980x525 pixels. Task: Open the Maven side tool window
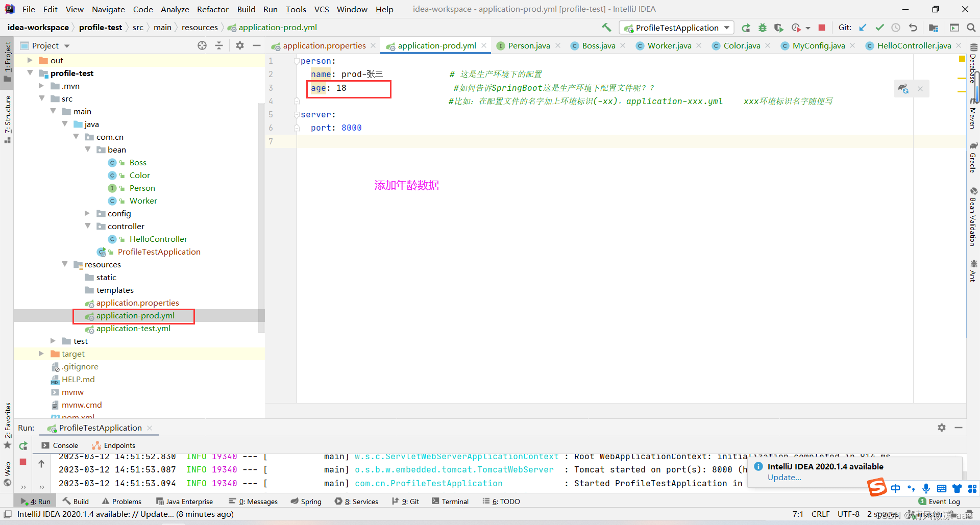973,113
